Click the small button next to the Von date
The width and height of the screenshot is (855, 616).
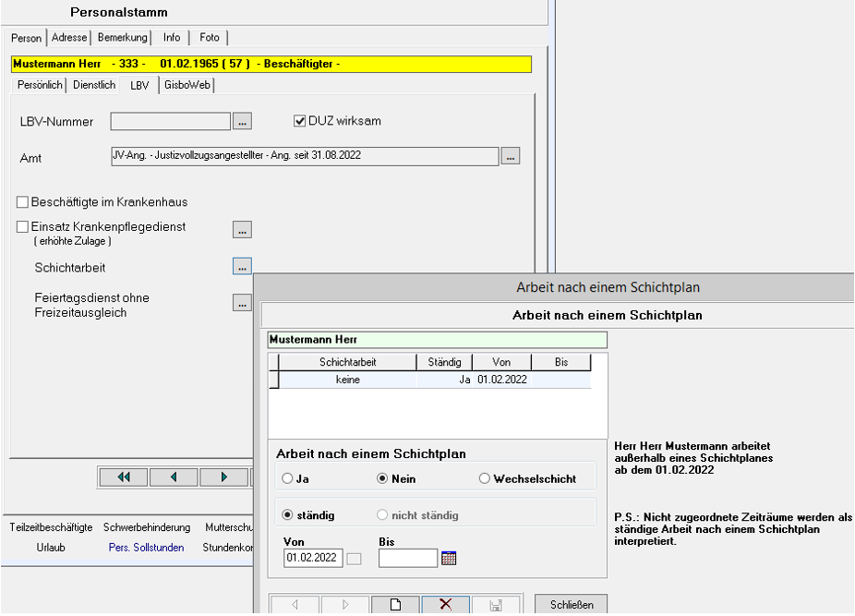click(354, 559)
